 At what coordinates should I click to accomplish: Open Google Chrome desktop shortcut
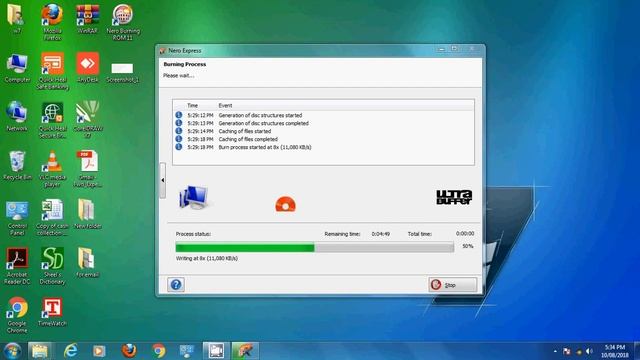[x=17, y=315]
